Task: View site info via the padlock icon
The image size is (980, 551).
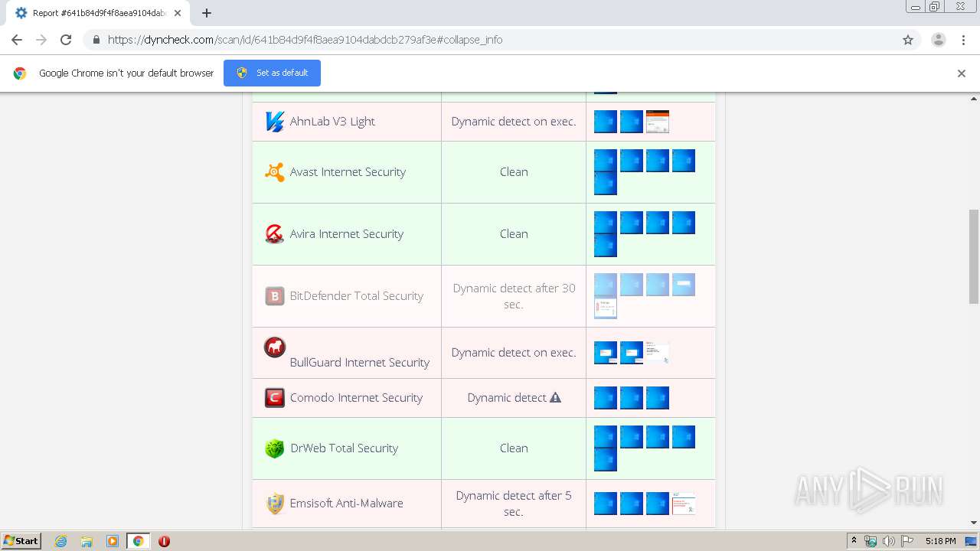Action: tap(96, 40)
